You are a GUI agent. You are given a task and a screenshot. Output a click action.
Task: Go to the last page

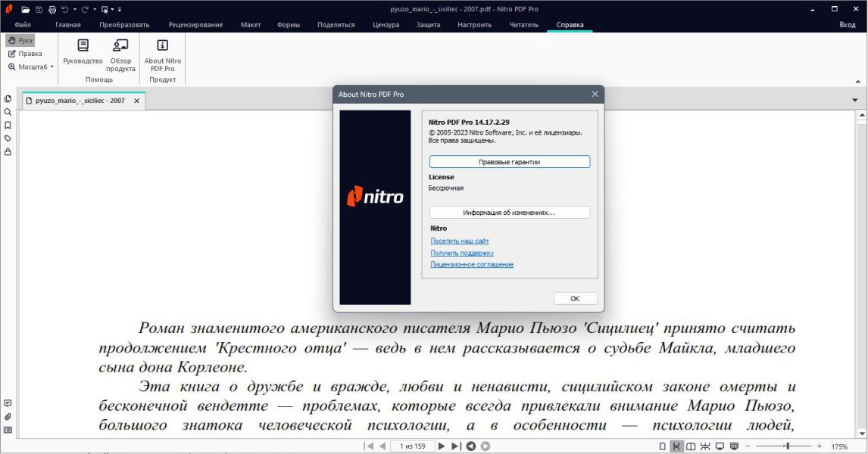point(456,446)
